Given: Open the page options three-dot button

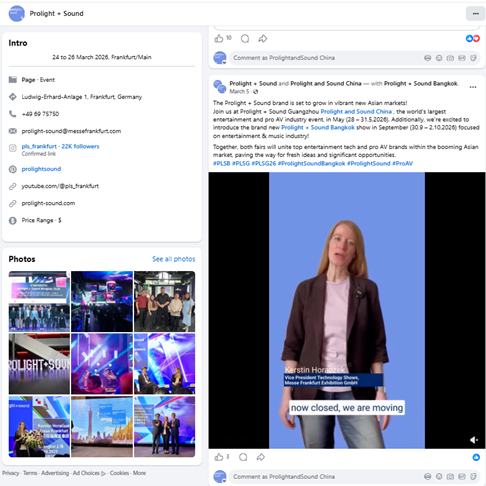Looking at the screenshot, I should (475, 14).
